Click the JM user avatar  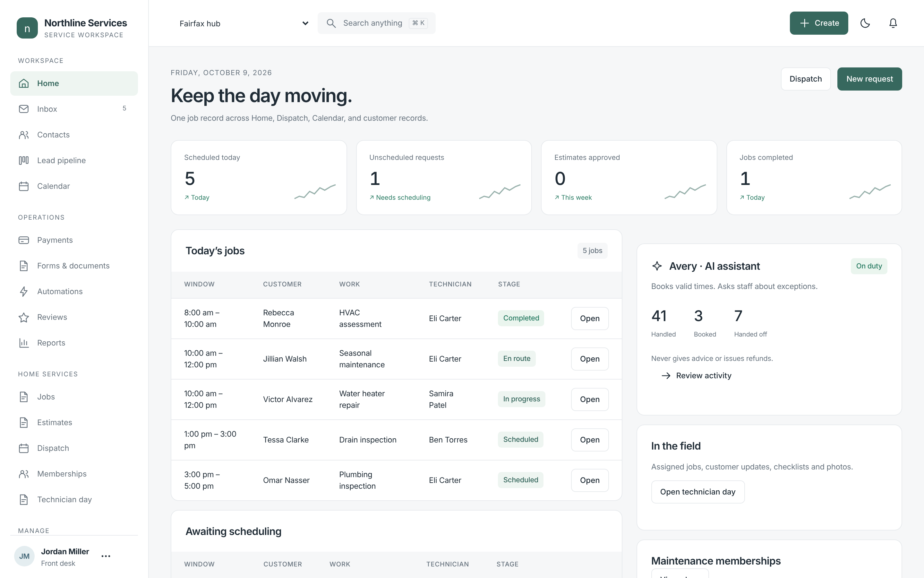pyautogui.click(x=24, y=556)
